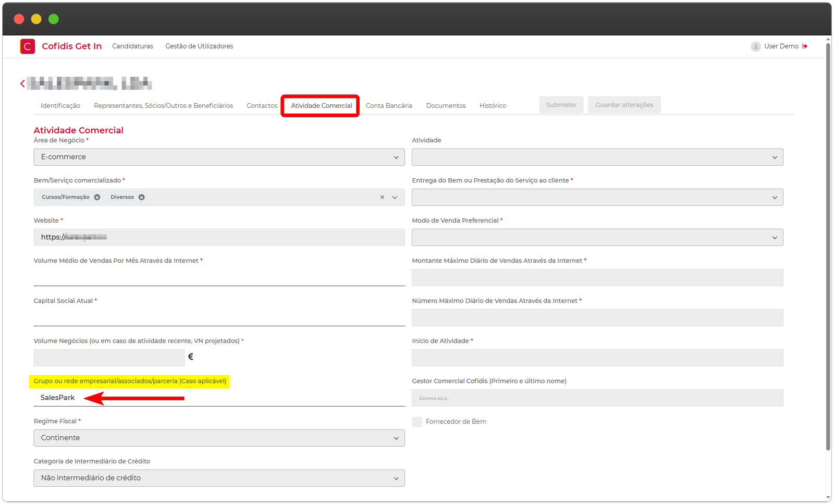Click the green macOS window button
This screenshot has height=504, width=834.
tap(53, 19)
